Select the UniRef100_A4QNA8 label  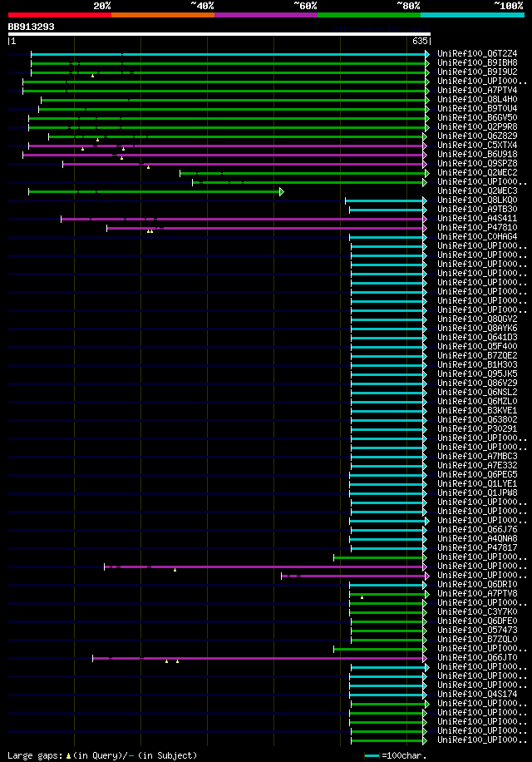[477, 538]
